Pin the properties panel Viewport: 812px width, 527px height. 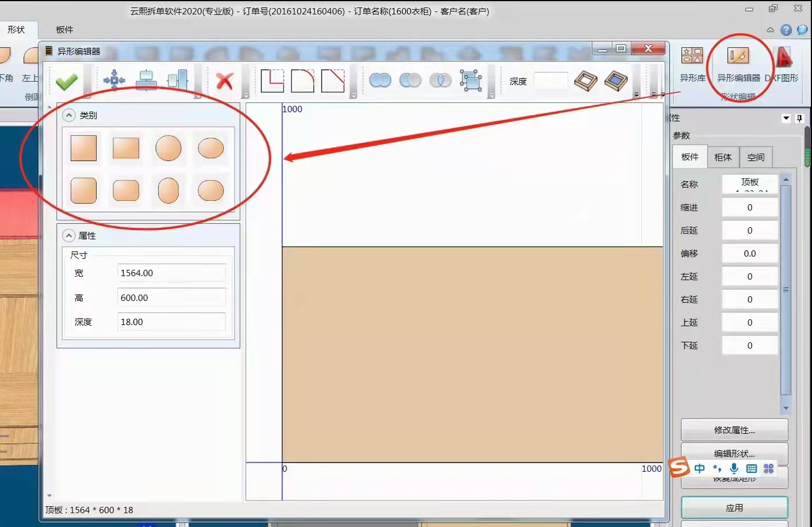pyautogui.click(x=799, y=118)
